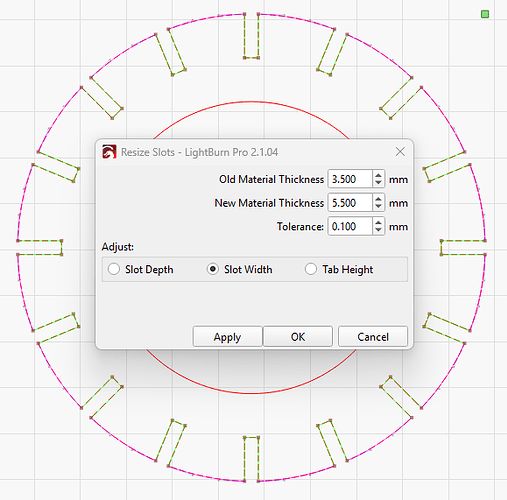Click the New Material Thickness value field
Viewport: 507px width, 500px height.
tap(350, 203)
